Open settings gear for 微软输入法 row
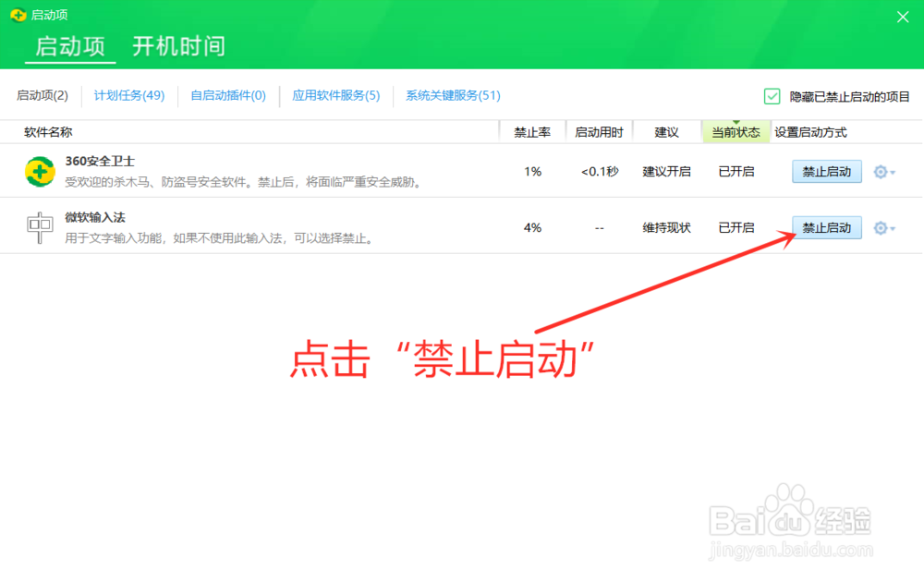Viewport: 924px width, 582px height. point(884,228)
